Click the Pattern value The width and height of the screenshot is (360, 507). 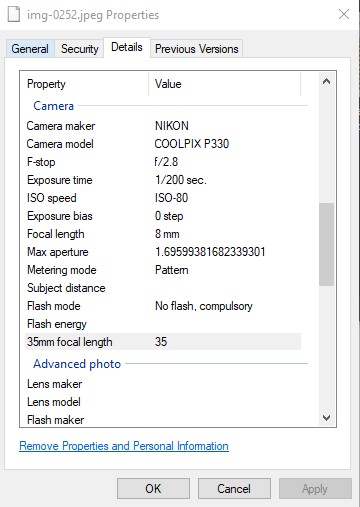tap(172, 270)
